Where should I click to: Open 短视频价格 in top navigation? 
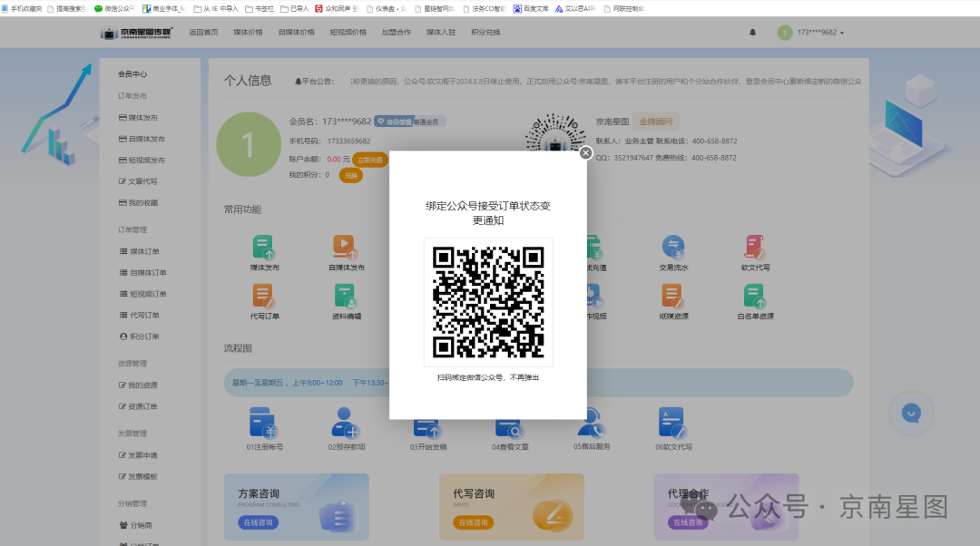[x=348, y=33]
